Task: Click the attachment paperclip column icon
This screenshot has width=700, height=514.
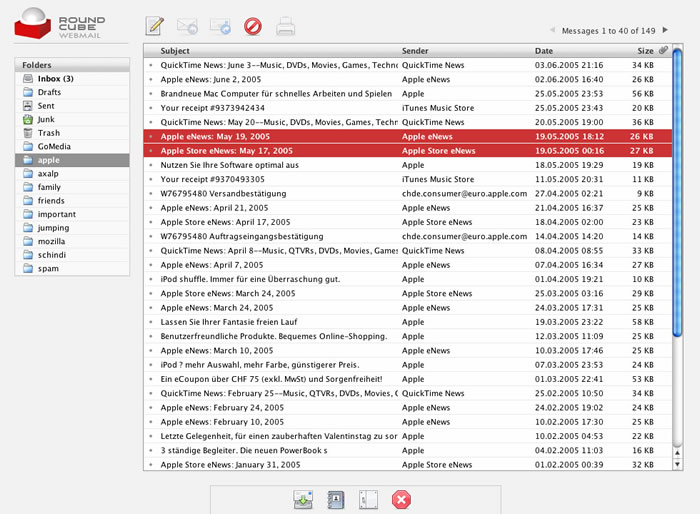Action: [x=664, y=50]
